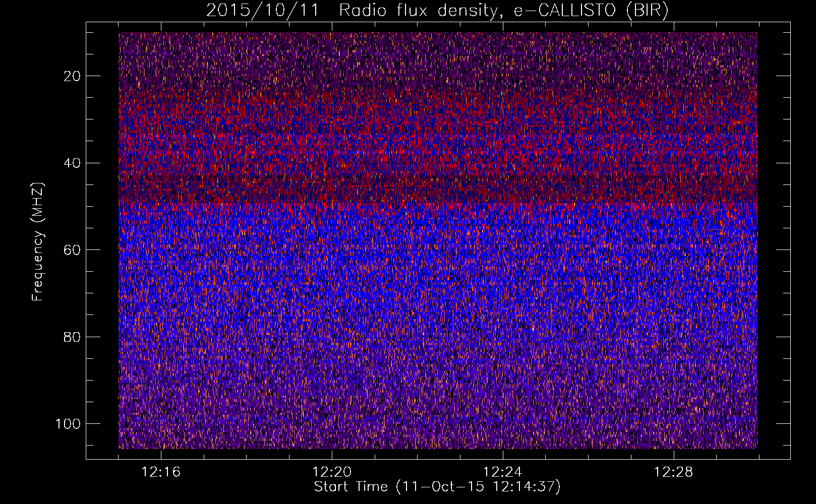The image size is (816, 504).
Task: Select the 12:20 time tick label
Action: (332, 472)
